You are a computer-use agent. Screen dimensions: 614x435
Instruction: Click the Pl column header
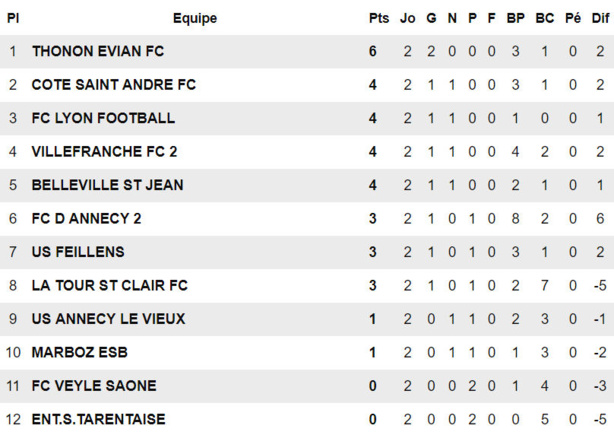pos(13,18)
